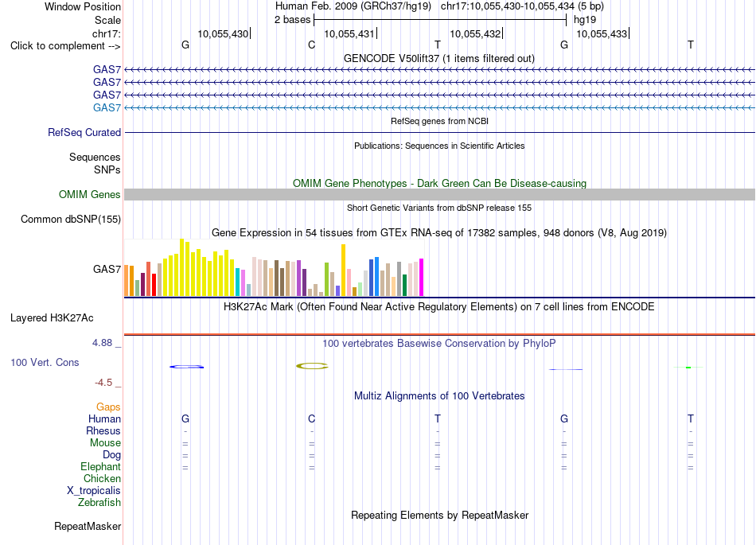Click the 4.88 PhyloP upper scale value
This screenshot has width=756, height=545.
[x=102, y=343]
